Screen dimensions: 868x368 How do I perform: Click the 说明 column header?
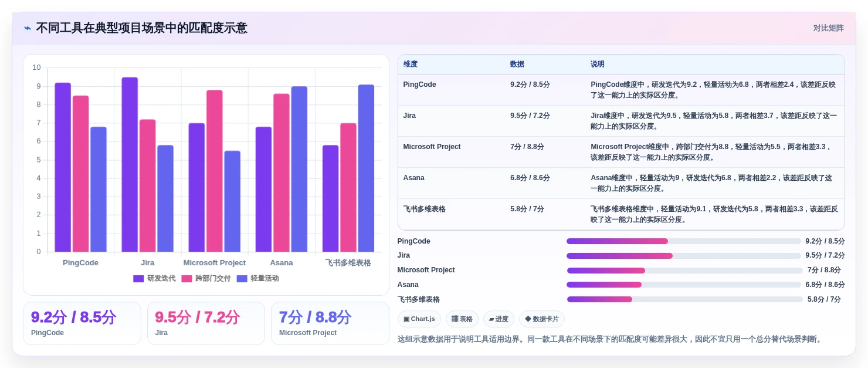click(598, 64)
